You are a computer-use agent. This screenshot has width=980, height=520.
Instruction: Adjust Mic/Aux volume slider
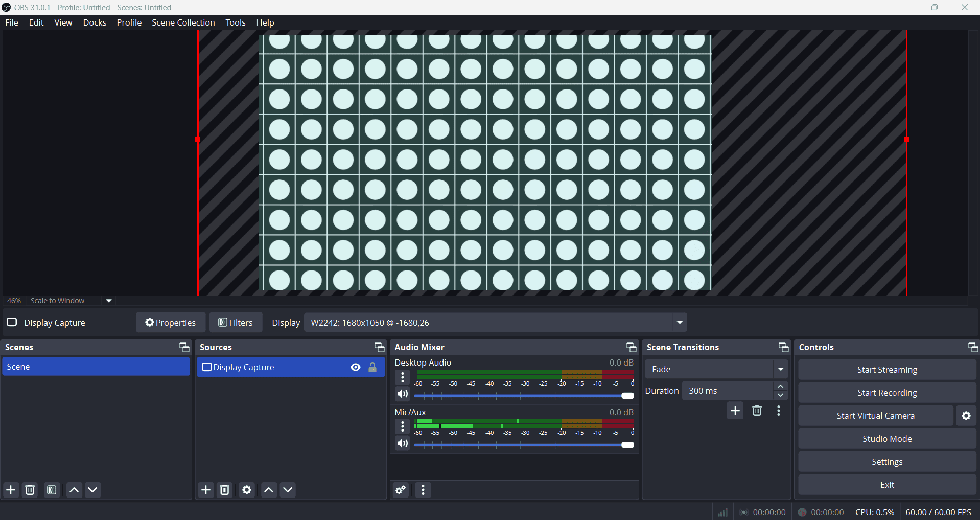tap(524, 445)
